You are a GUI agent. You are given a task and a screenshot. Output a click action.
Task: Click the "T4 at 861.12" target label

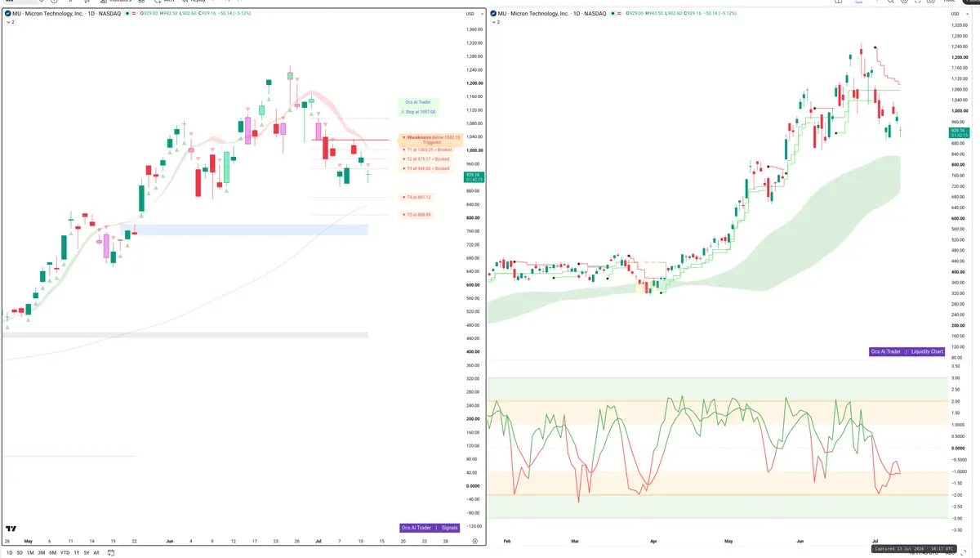(416, 197)
